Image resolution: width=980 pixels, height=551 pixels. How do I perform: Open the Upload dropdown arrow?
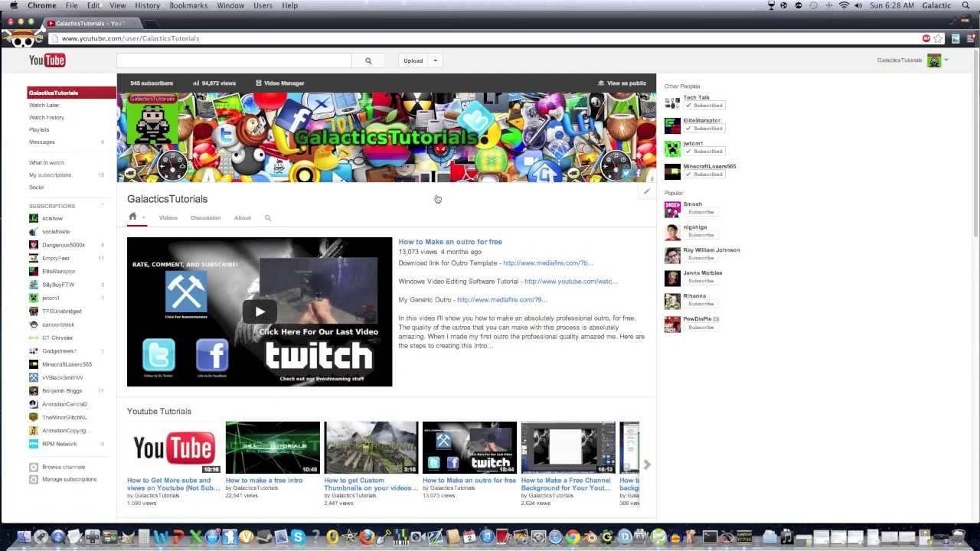(x=435, y=60)
